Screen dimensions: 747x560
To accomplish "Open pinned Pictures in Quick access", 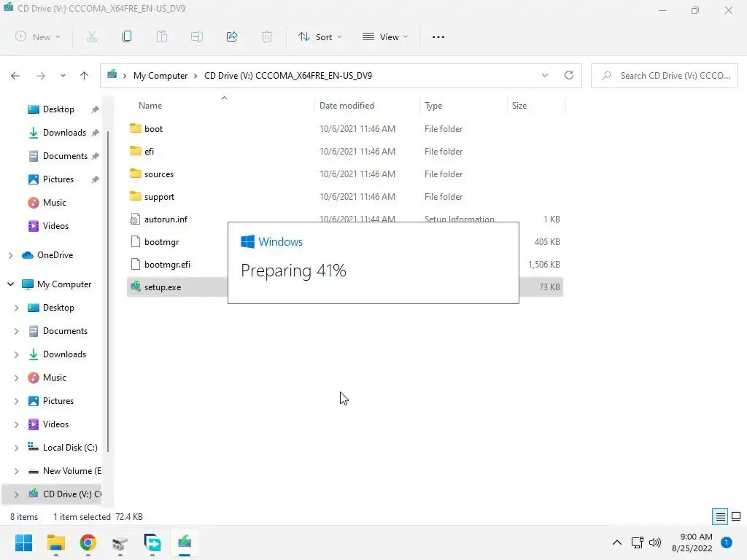I will pos(58,179).
